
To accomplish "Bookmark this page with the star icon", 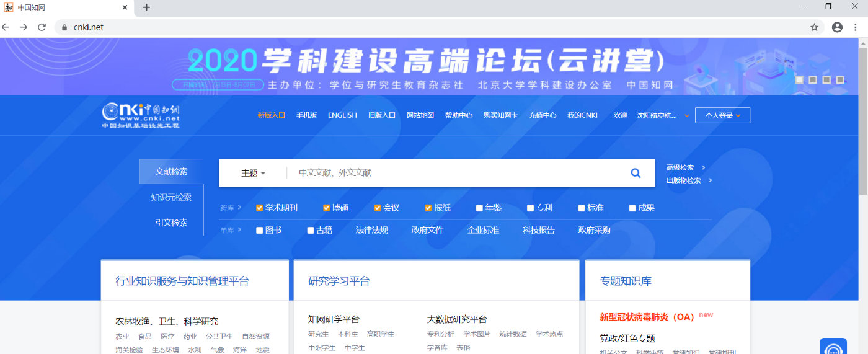I will [x=815, y=27].
